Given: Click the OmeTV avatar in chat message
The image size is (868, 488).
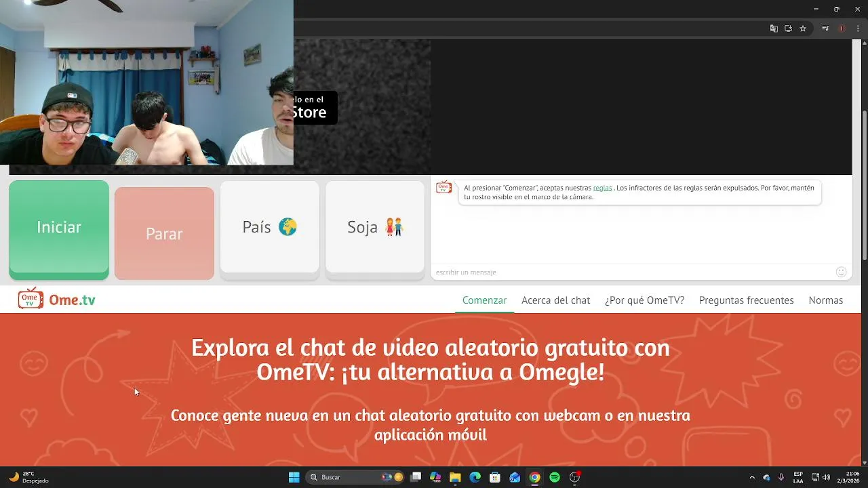Looking at the screenshot, I should [x=443, y=188].
